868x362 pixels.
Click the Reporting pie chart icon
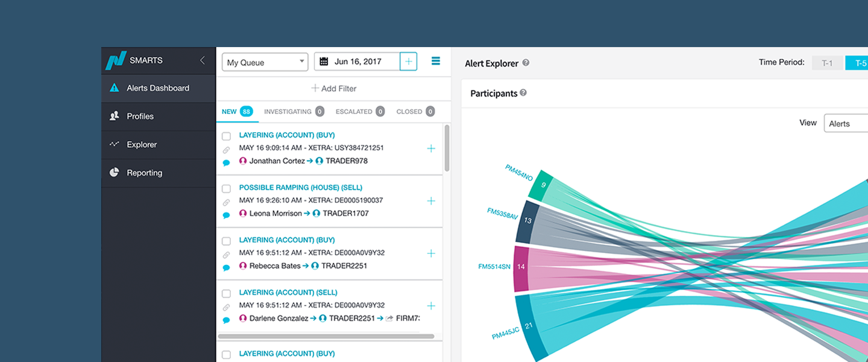click(x=114, y=173)
